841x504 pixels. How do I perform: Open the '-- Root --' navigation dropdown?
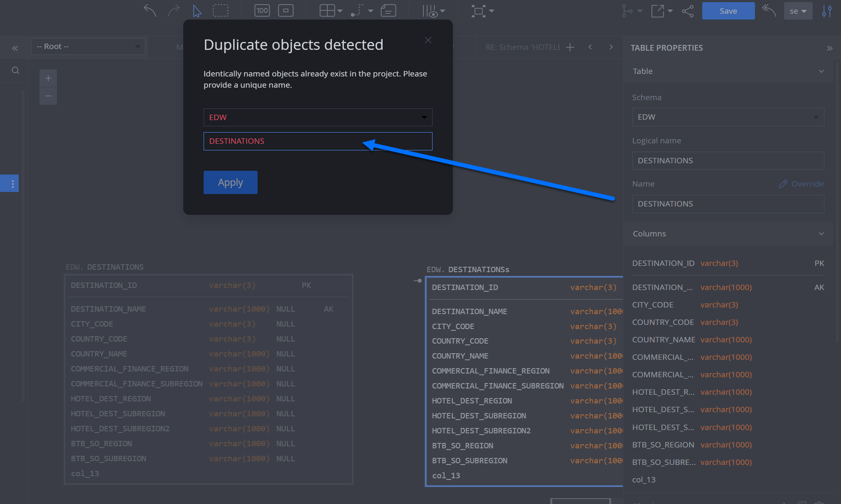[88, 46]
